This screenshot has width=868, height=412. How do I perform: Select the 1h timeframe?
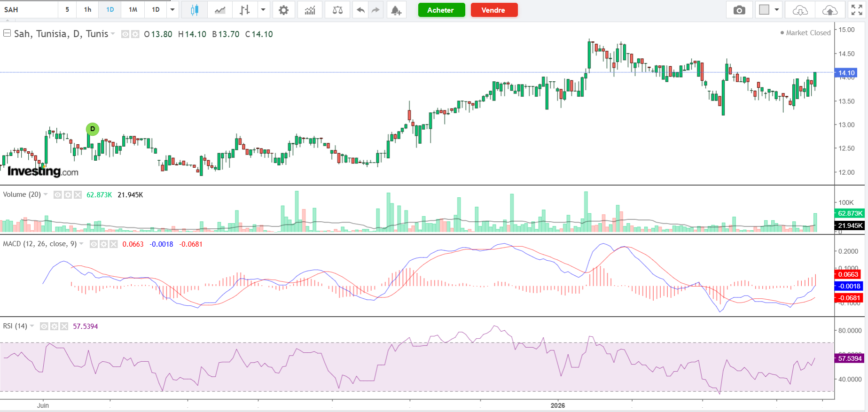(x=87, y=9)
